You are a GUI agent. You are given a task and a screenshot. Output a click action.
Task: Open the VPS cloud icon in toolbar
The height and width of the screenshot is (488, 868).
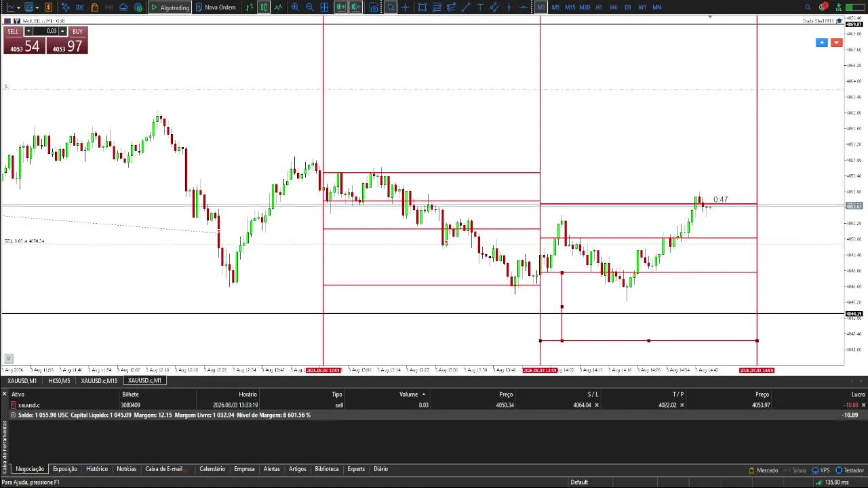(123, 7)
